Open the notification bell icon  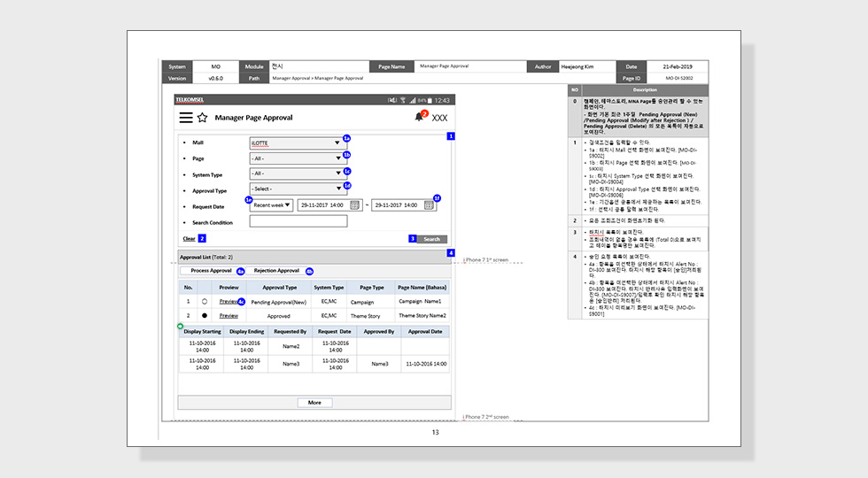pos(419,117)
